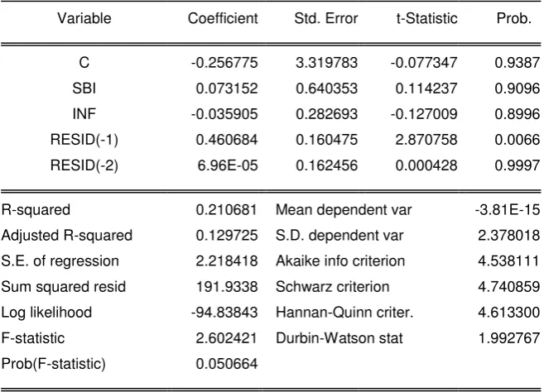
Task: Select the Hannan-Quinn criter. value 4.613300
Action: [x=509, y=313]
